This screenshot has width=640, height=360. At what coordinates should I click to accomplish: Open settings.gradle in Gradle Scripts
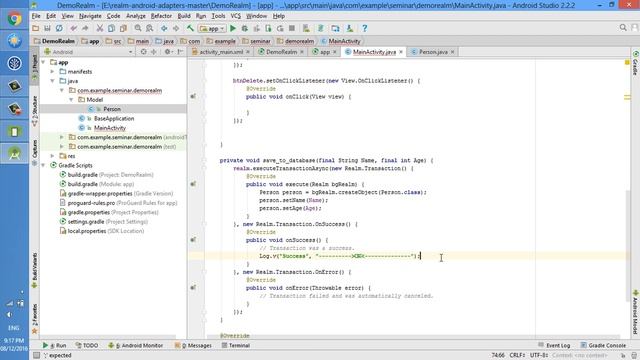tap(86, 222)
